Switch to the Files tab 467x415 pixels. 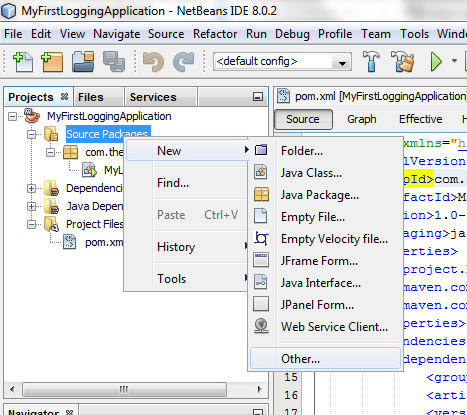[x=91, y=97]
